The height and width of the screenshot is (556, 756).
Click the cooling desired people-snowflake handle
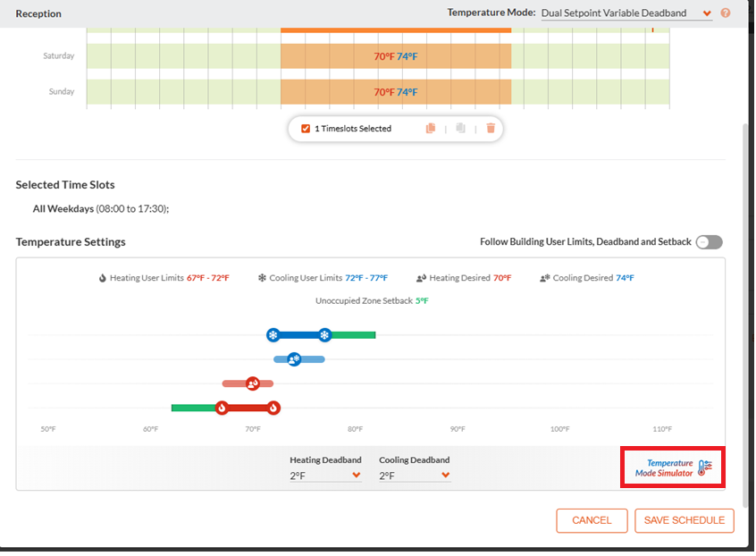tap(294, 359)
